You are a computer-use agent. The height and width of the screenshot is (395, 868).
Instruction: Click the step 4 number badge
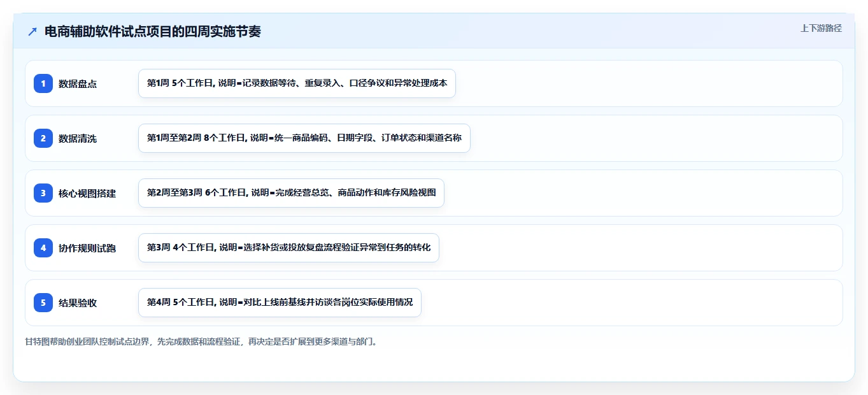coord(43,248)
